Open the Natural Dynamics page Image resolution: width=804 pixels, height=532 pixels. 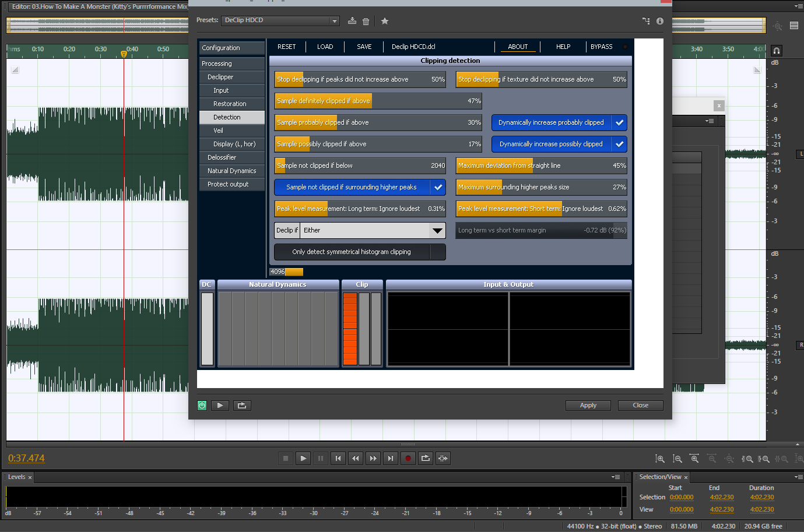tap(232, 171)
